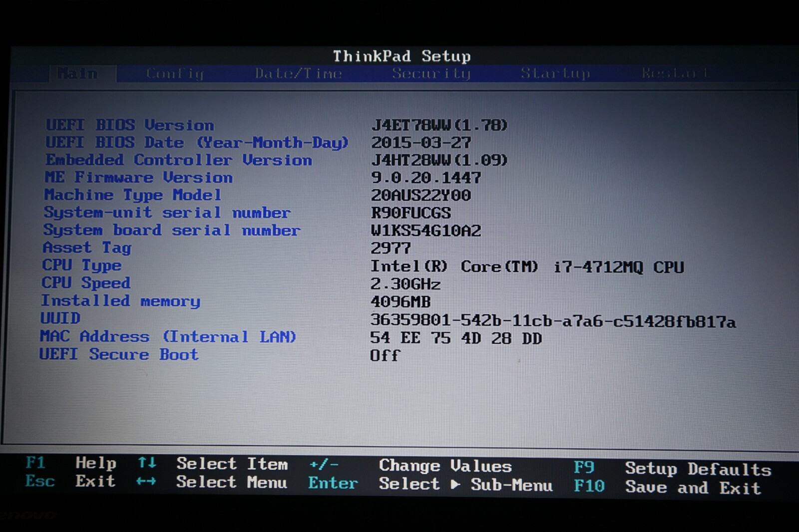Click the +/- key hint
Image resolution: width=799 pixels, height=532 pixels.
(324, 465)
